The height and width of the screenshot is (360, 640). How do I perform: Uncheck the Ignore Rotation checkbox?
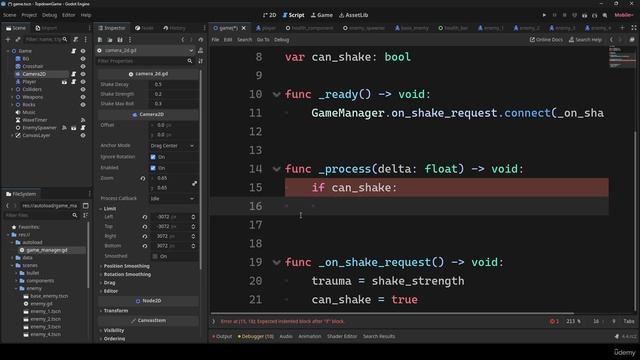click(153, 157)
